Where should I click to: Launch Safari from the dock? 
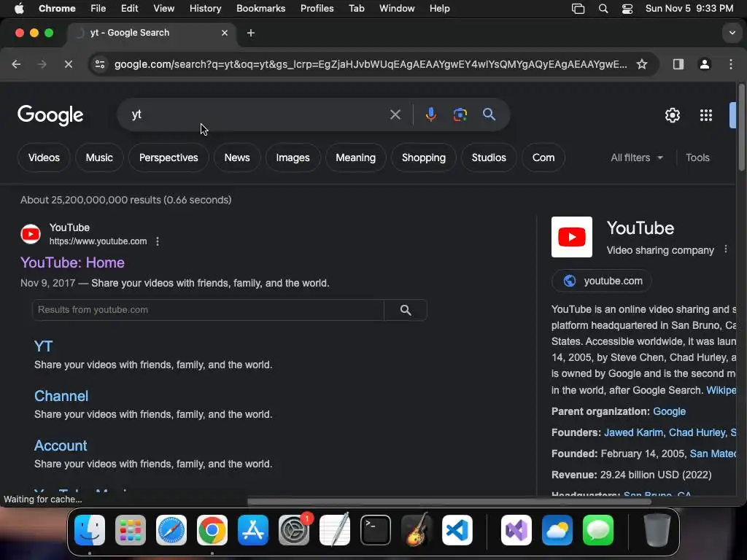[x=171, y=530]
